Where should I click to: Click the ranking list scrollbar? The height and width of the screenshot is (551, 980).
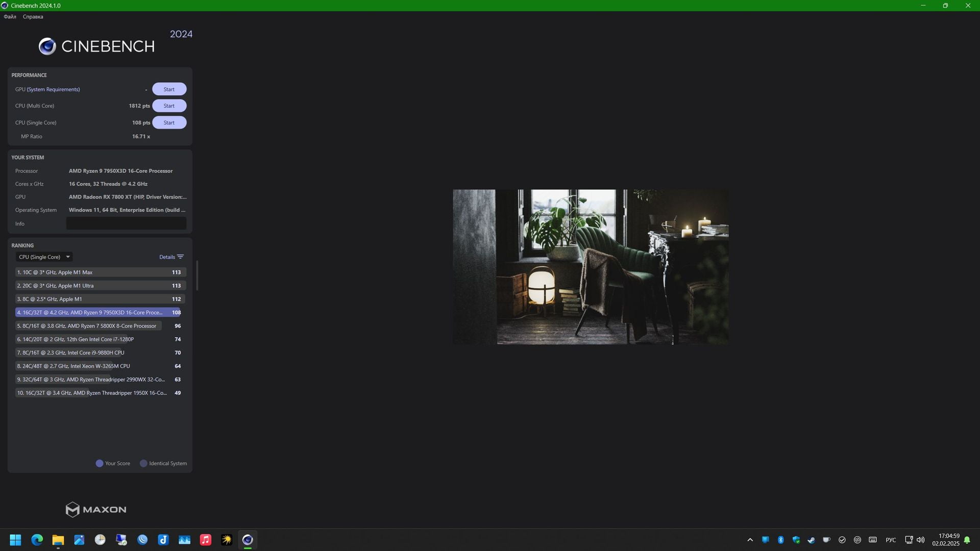(197, 275)
